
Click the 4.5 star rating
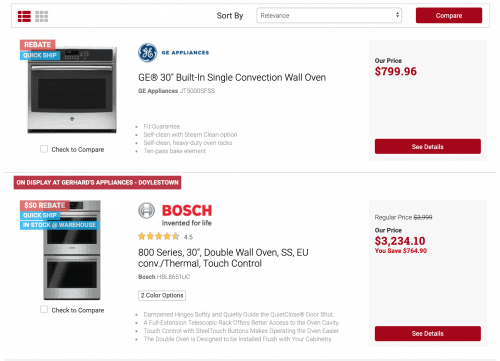pos(165,237)
